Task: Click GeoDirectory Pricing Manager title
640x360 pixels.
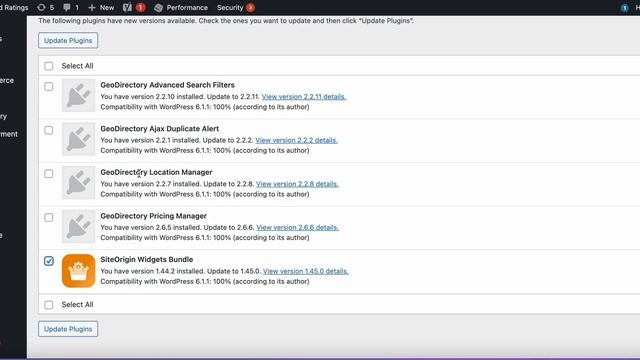Action: click(x=153, y=216)
